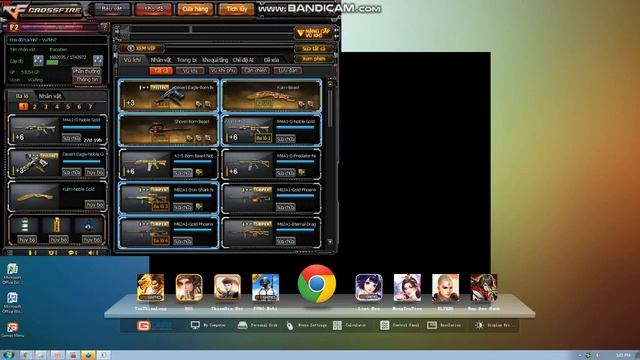Click Sửa chữa on 42-S-Born Beast
This screenshot has height=360, width=640.
(x=182, y=173)
